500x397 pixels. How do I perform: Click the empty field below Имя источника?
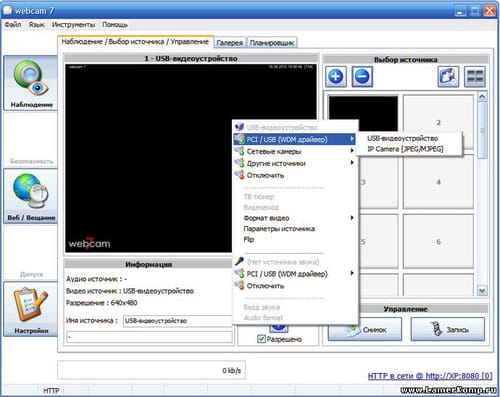149,337
